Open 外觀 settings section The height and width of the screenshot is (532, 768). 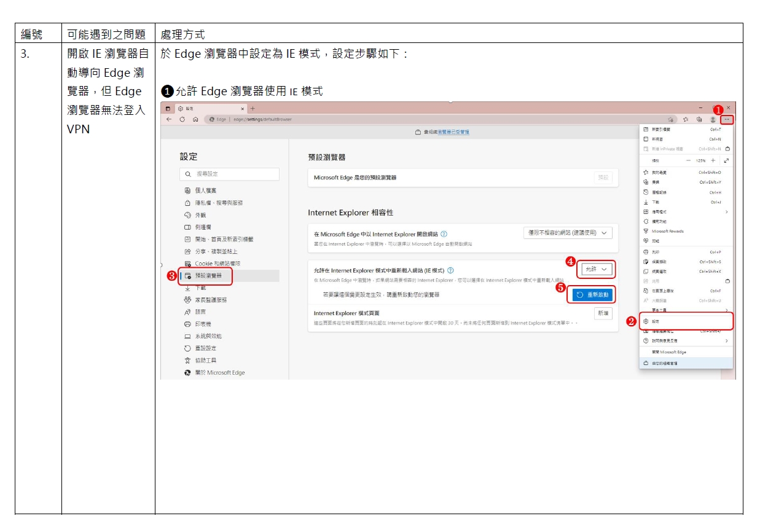[x=195, y=215]
